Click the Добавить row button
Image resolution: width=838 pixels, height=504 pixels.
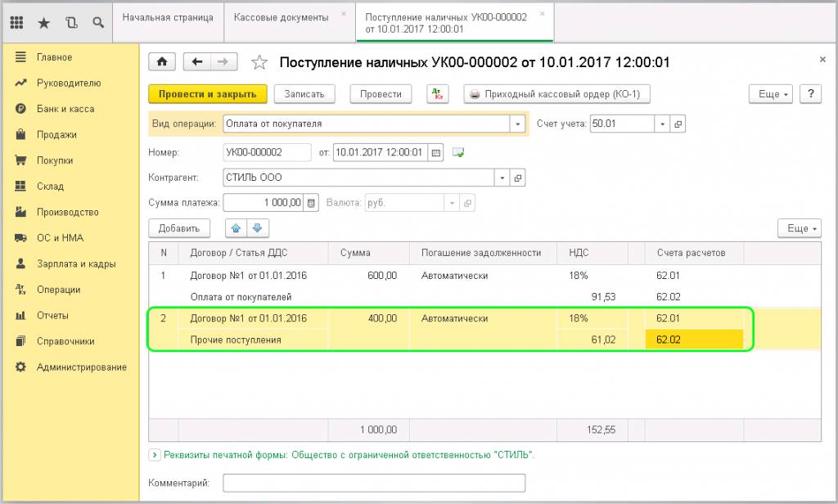tap(179, 228)
